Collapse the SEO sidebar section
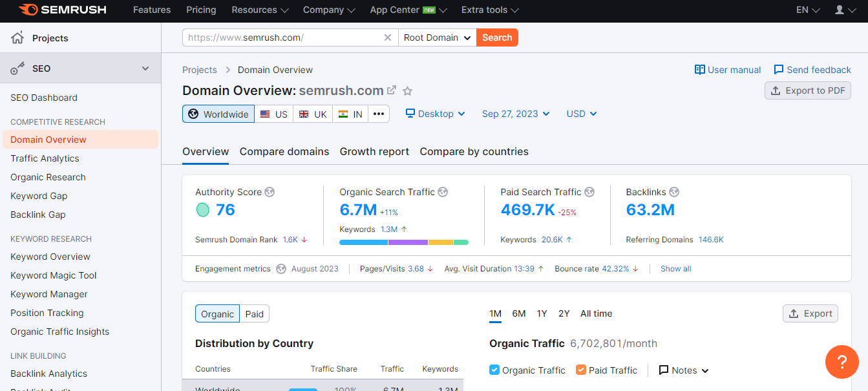 click(x=145, y=69)
